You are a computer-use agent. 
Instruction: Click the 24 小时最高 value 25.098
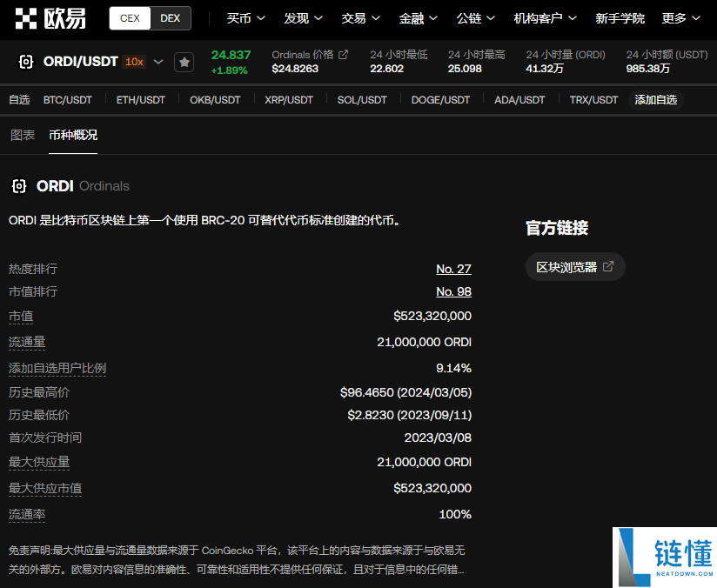tap(465, 69)
